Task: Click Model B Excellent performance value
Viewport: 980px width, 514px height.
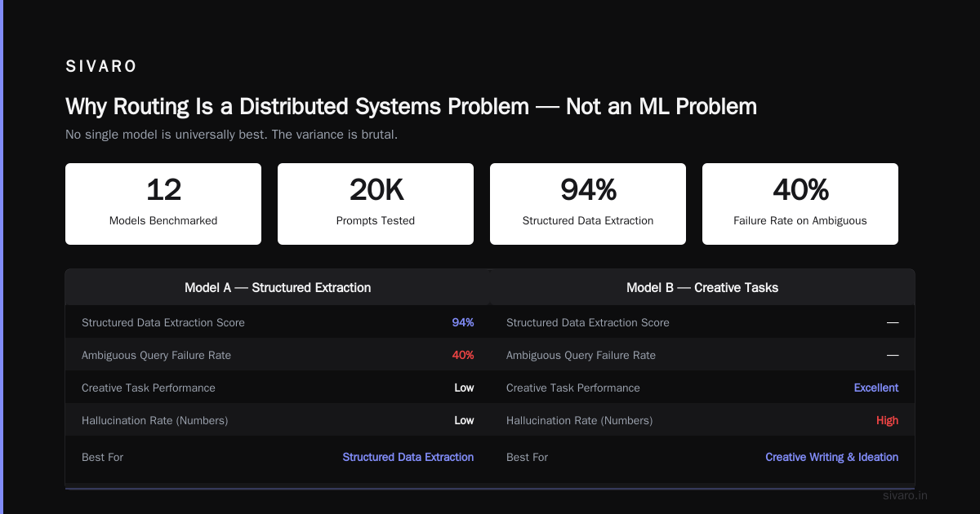Action: [x=876, y=388]
